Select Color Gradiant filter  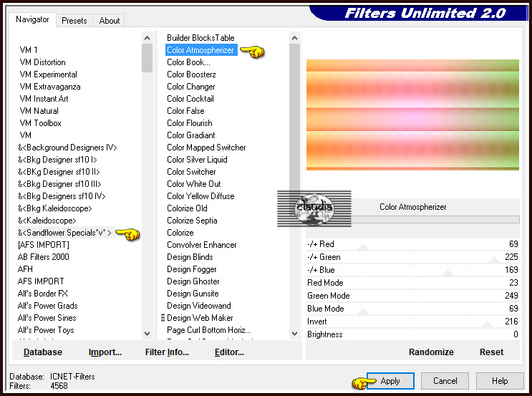point(191,135)
